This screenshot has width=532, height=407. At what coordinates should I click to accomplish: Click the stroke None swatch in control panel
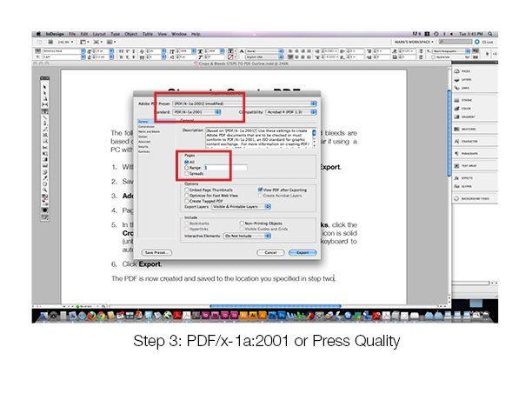230,57
